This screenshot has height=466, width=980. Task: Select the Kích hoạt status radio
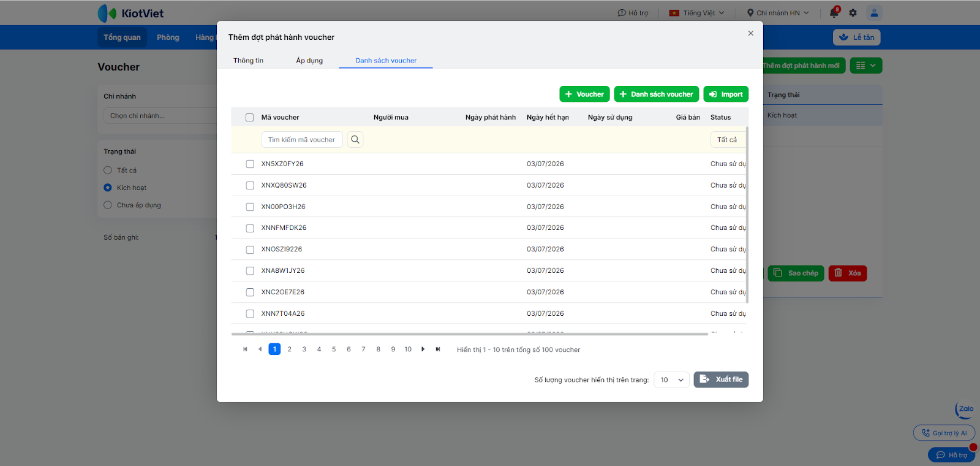point(108,188)
